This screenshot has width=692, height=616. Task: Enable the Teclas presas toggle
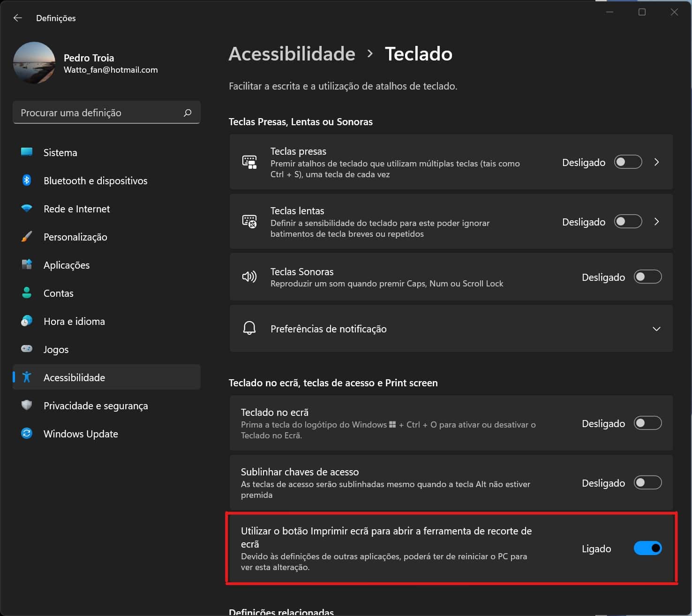(628, 162)
